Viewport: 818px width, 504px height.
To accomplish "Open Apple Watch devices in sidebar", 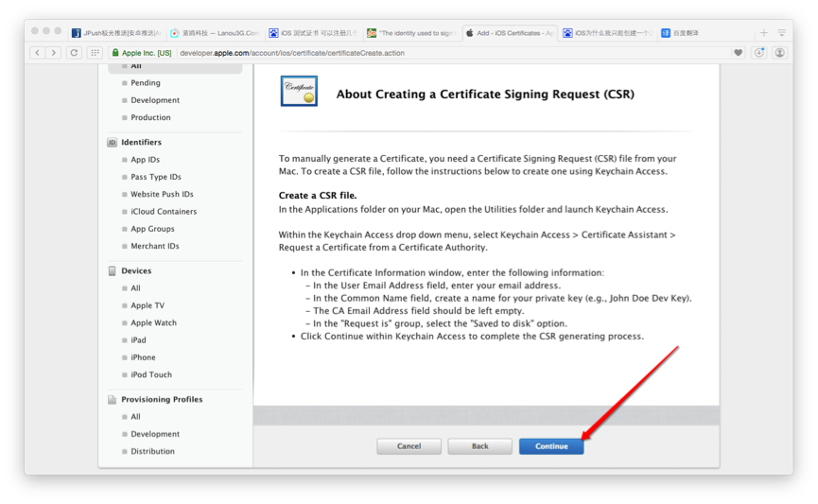I will click(x=154, y=322).
